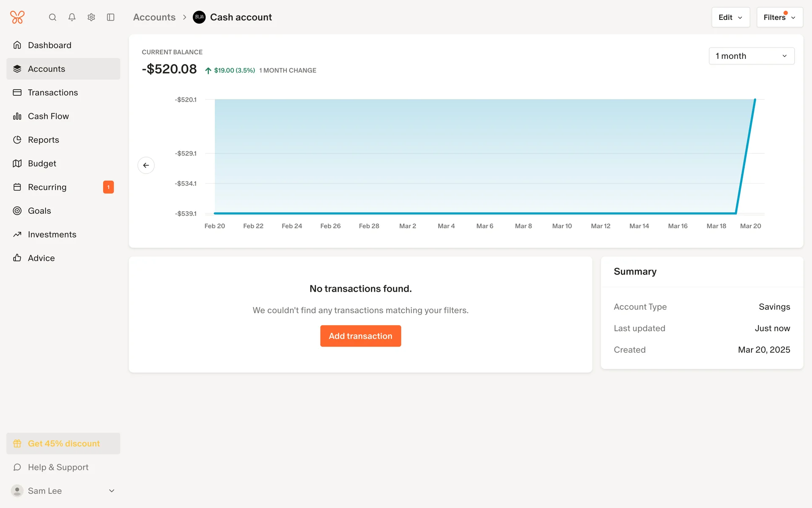Open the Filters dropdown
Image resolution: width=812 pixels, height=508 pixels.
click(779, 17)
